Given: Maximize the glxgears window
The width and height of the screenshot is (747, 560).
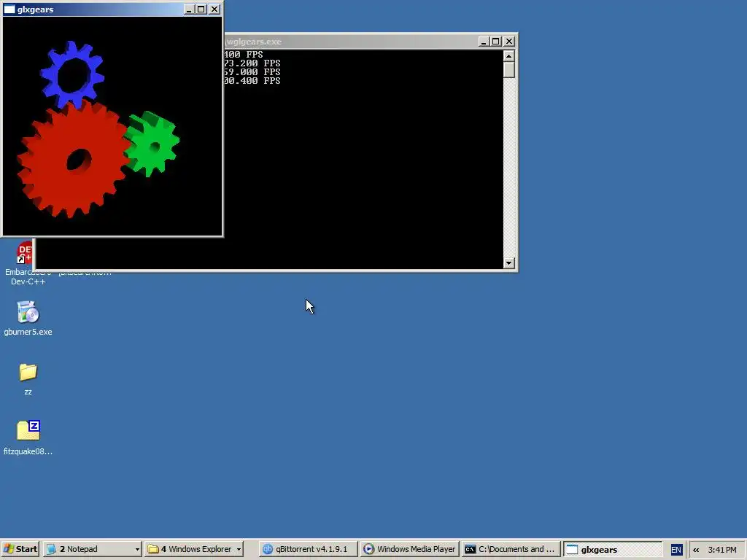Looking at the screenshot, I should click(x=201, y=9).
